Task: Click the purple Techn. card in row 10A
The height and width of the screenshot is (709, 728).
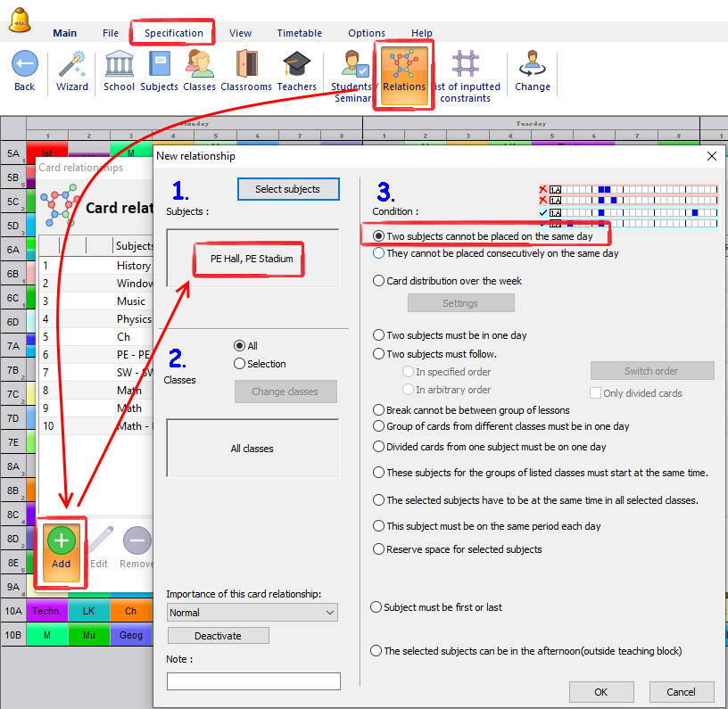Action: click(47, 612)
